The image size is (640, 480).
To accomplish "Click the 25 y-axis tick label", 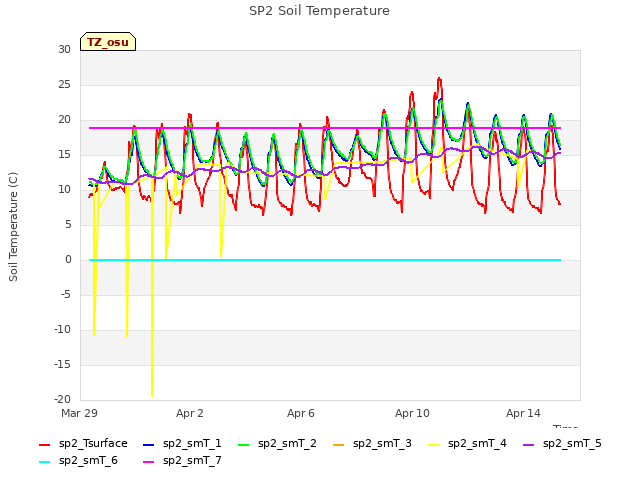I will click(64, 84).
